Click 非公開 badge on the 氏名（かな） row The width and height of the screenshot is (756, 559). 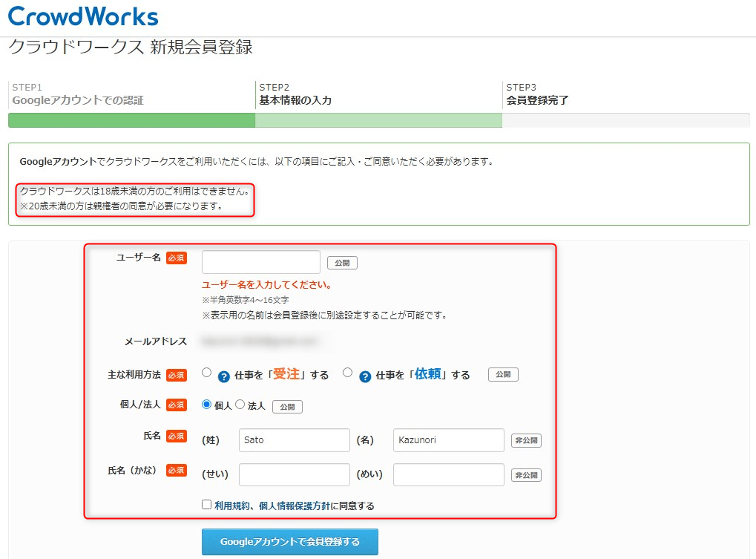point(526,475)
